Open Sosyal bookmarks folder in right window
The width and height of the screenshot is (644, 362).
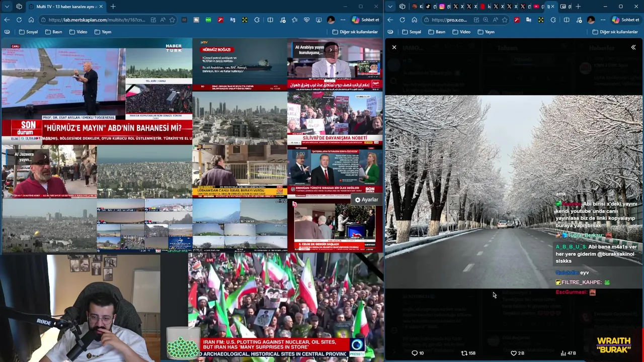[412, 32]
